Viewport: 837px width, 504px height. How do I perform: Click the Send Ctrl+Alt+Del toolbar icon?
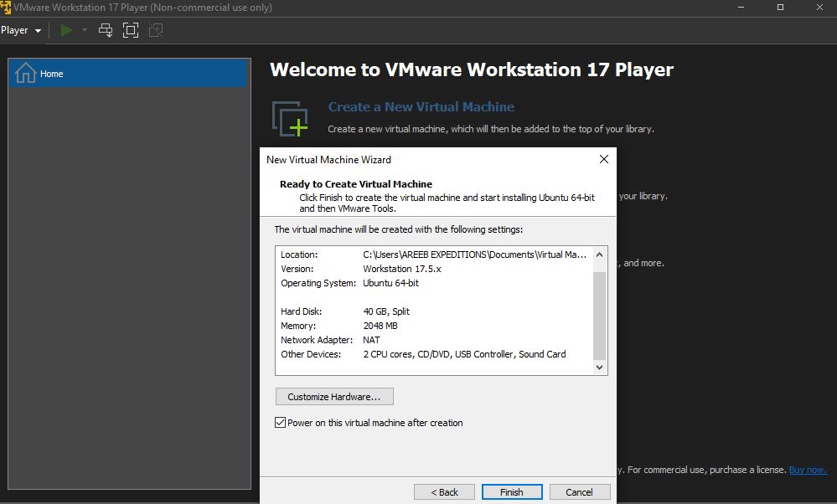[106, 30]
